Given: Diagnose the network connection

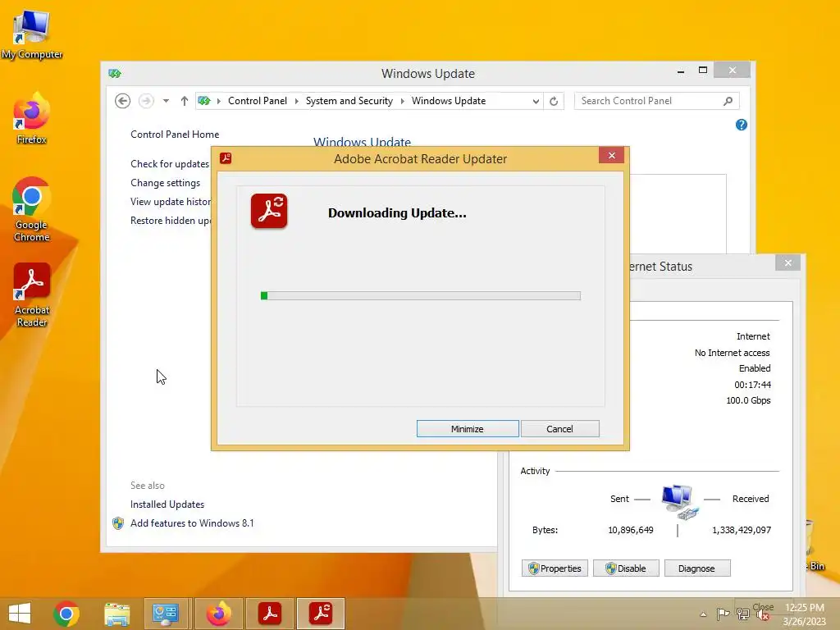Looking at the screenshot, I should tap(697, 568).
